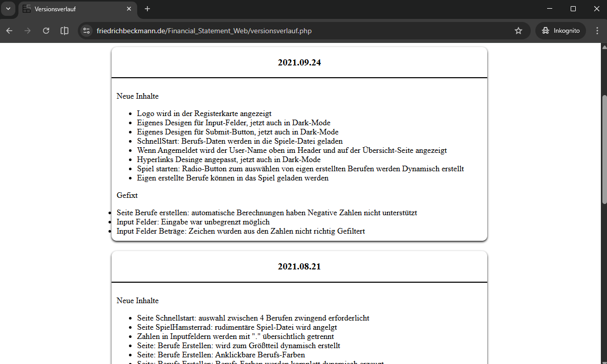Click the 'Anklickbare Berufs-Farben' line

[221, 355]
